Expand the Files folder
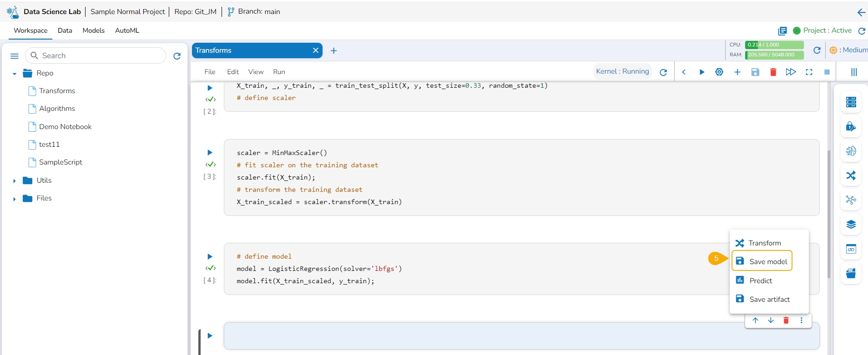The image size is (868, 355). (15, 199)
